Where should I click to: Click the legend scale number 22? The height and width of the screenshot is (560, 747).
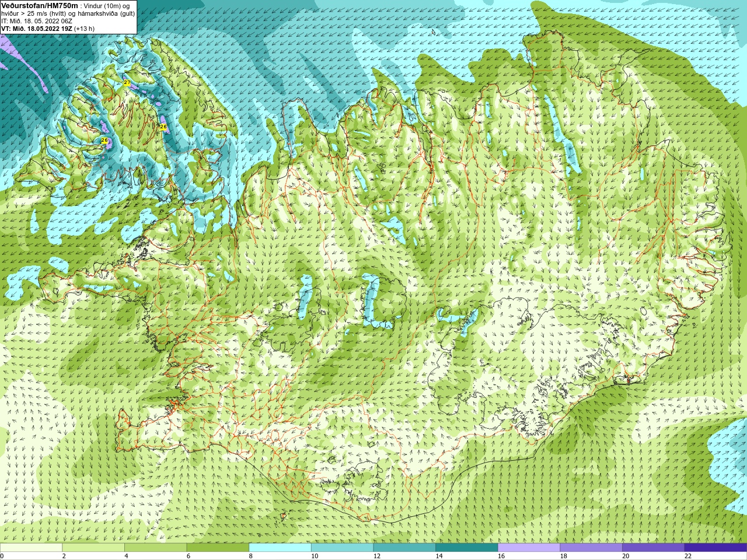(688, 556)
